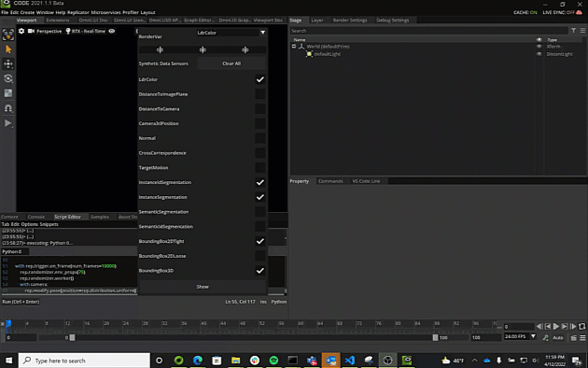Open the LdrColor RenderVar dropdown
Screen dimensions: 588x368
tap(231, 33)
